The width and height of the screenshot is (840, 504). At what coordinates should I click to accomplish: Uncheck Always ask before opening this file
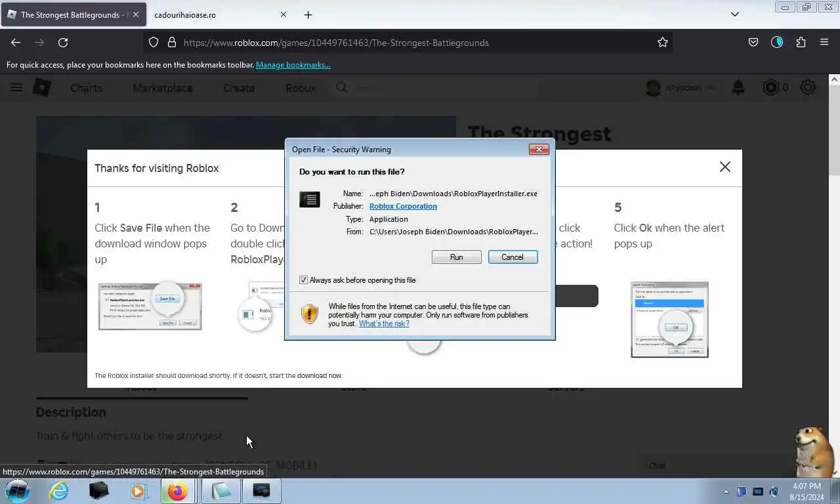pyautogui.click(x=303, y=280)
